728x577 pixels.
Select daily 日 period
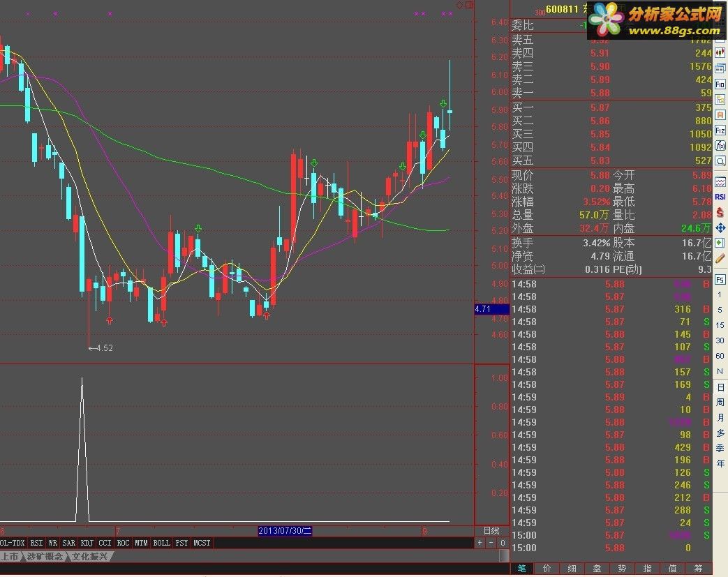click(720, 387)
